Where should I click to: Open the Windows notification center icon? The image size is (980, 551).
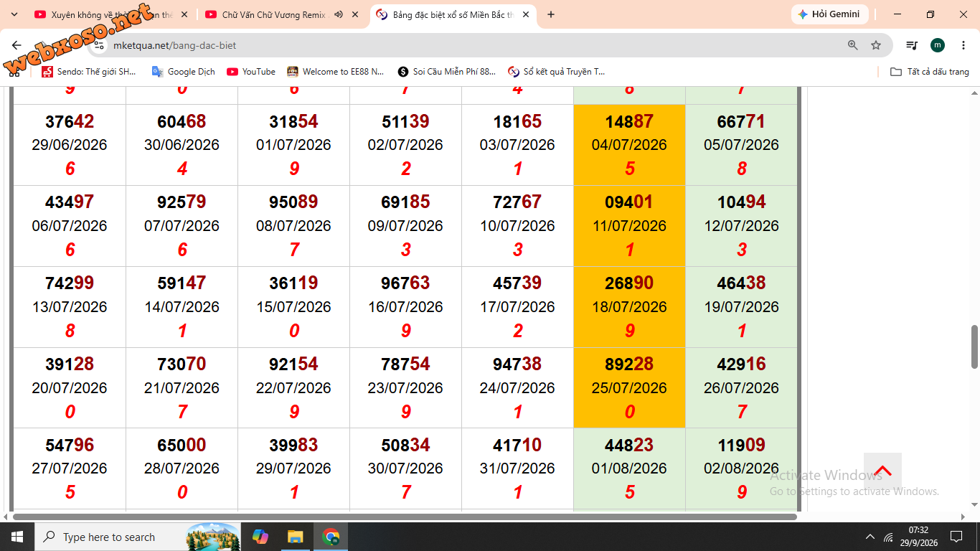pyautogui.click(x=956, y=537)
